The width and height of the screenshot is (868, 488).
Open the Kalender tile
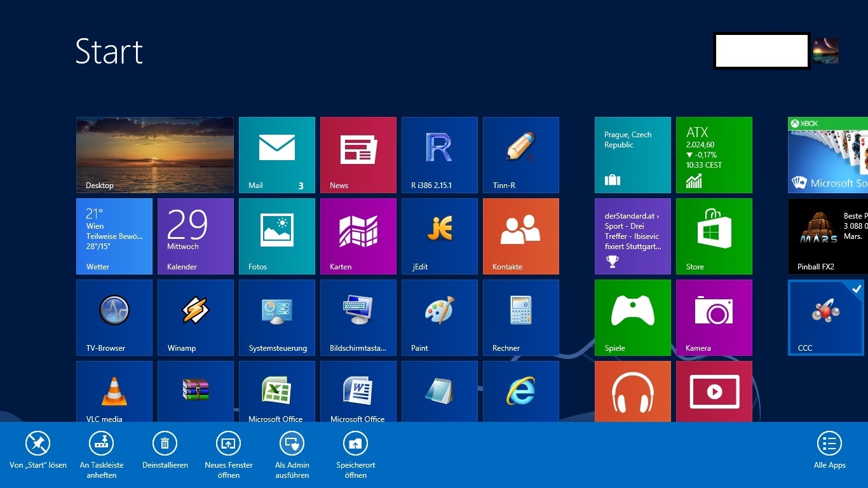pos(196,236)
